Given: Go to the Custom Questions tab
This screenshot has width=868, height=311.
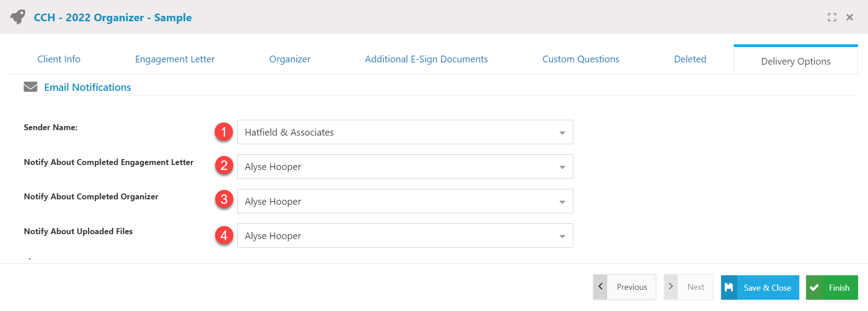Looking at the screenshot, I should coord(580,59).
